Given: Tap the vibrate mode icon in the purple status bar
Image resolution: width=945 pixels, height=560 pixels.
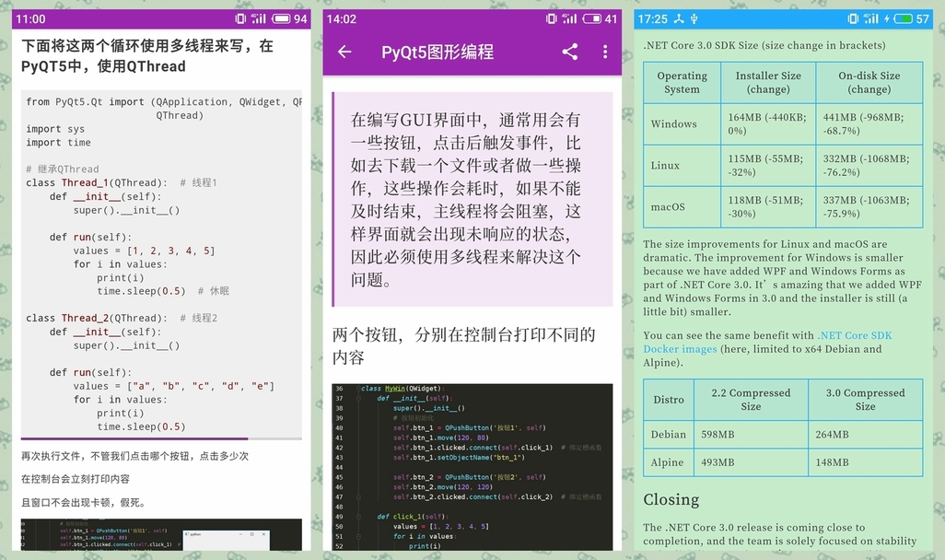Looking at the screenshot, I should pos(552,18).
